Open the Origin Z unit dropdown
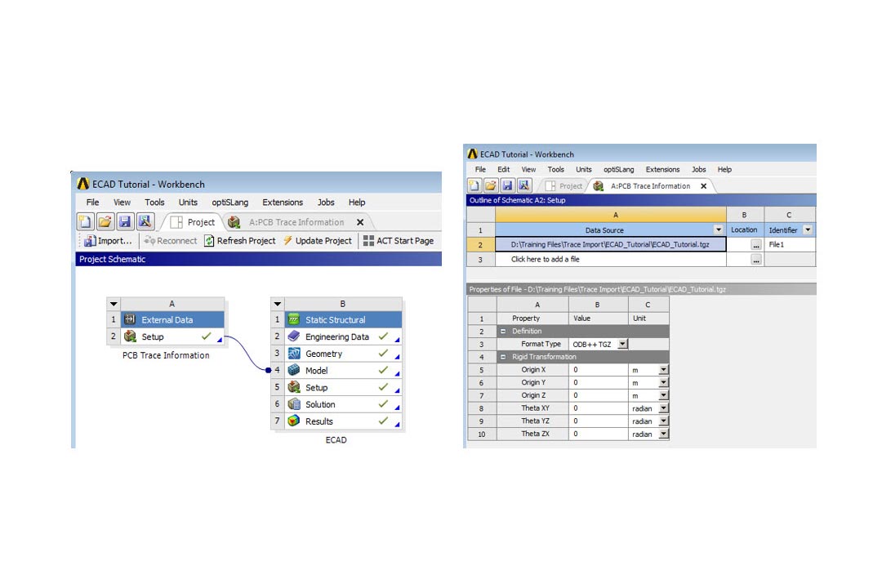The height and width of the screenshot is (588, 882). [x=664, y=395]
